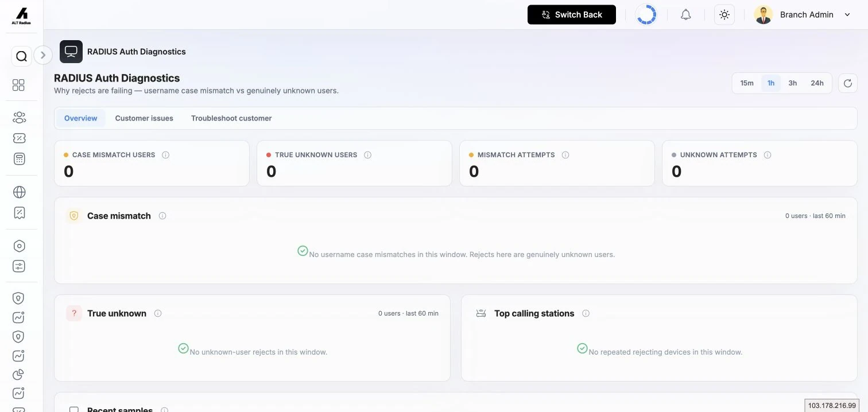This screenshot has height=412, width=868.
Task: Open the Troubleshoot customer tab
Action: point(231,118)
